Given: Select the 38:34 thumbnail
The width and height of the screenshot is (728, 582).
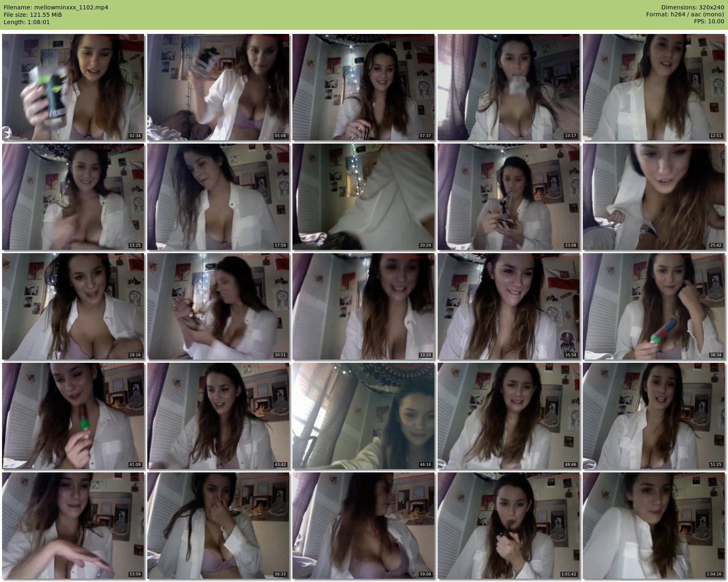Looking at the screenshot, I should click(654, 306).
